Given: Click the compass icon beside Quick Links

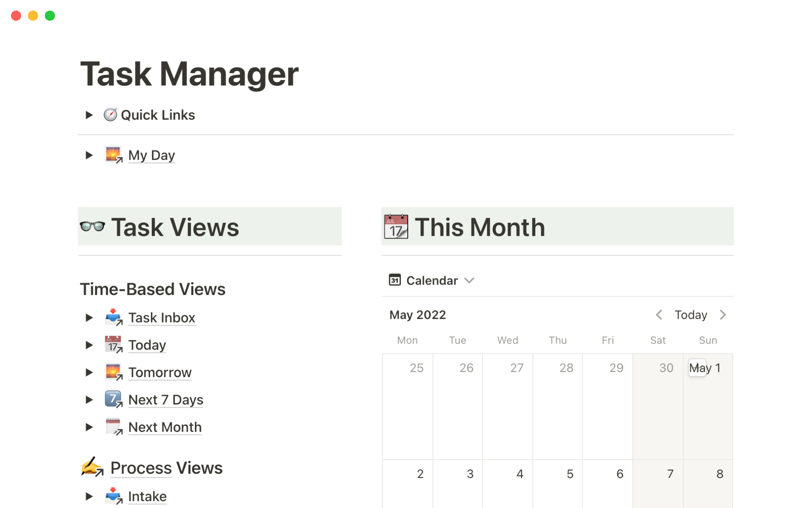Looking at the screenshot, I should (110, 115).
